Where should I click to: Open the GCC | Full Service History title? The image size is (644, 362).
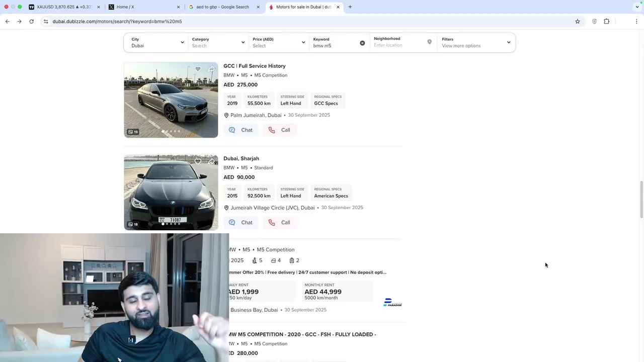coord(255,66)
